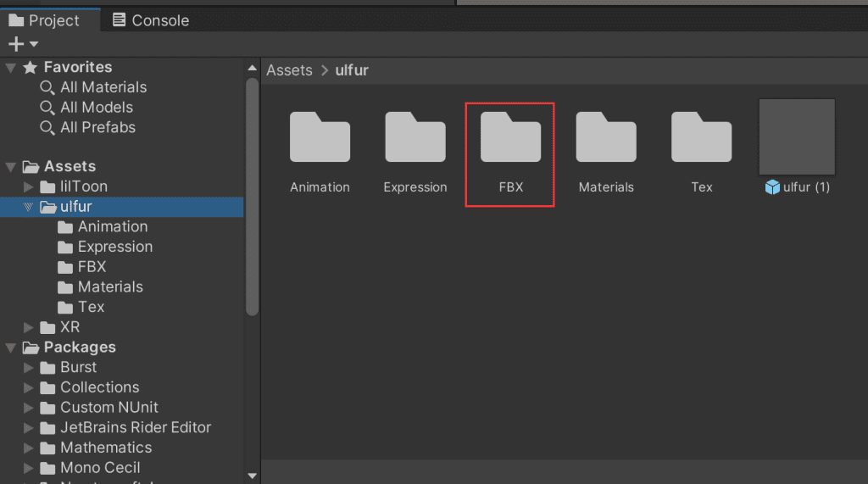This screenshot has width=868, height=484.
Task: Expand the XR folder
Action: tap(29, 327)
